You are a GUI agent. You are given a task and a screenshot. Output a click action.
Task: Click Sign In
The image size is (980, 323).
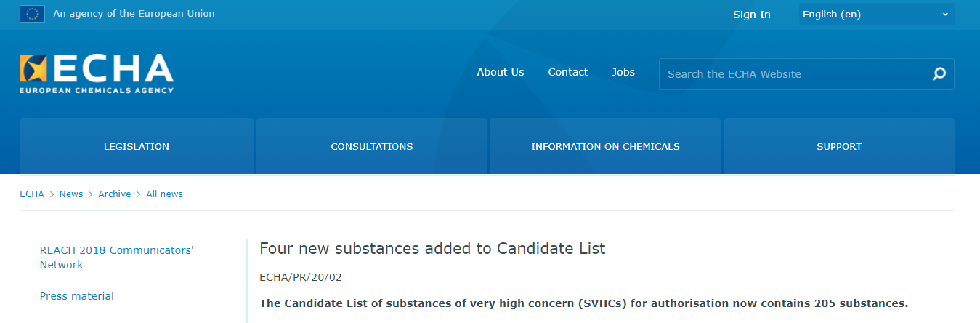[752, 15]
